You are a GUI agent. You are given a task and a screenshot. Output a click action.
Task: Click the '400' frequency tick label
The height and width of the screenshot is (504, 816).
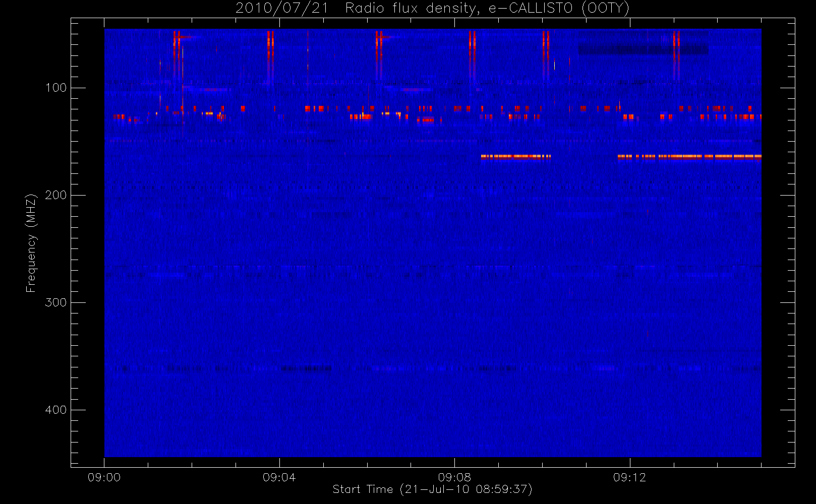click(x=56, y=410)
